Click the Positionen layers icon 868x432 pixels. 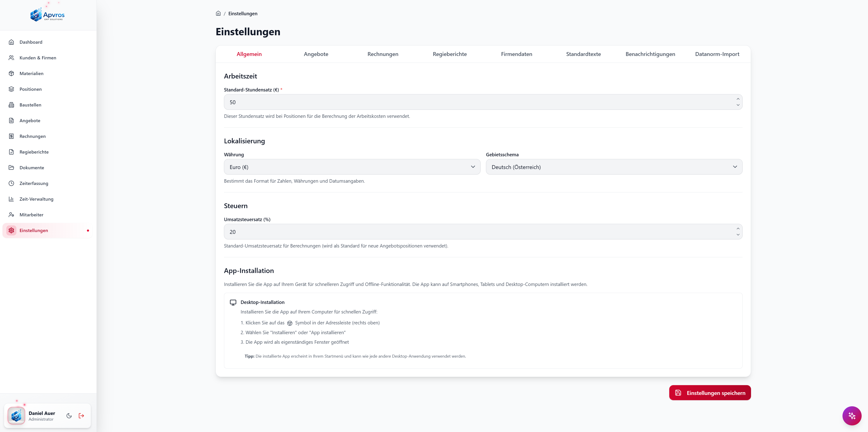pos(11,89)
